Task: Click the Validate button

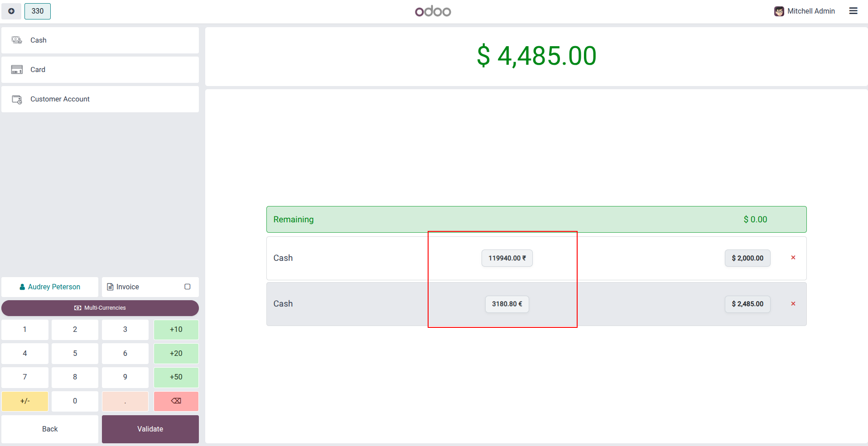Action: [x=150, y=429]
